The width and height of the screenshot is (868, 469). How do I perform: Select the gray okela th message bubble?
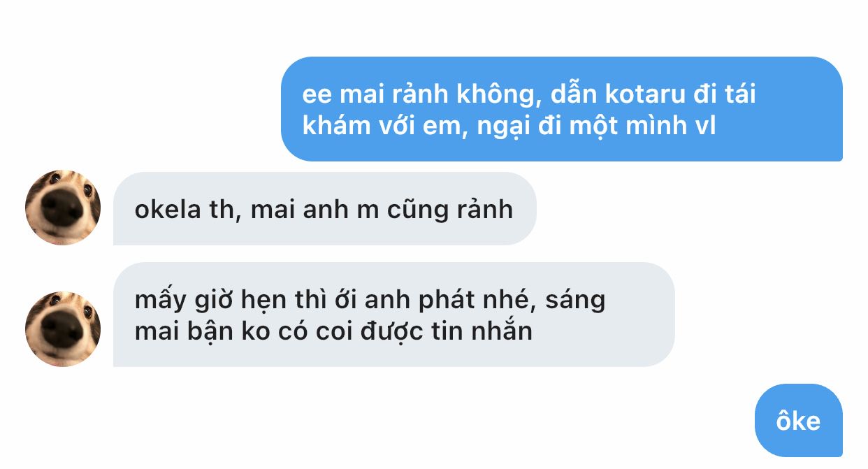[x=325, y=209]
